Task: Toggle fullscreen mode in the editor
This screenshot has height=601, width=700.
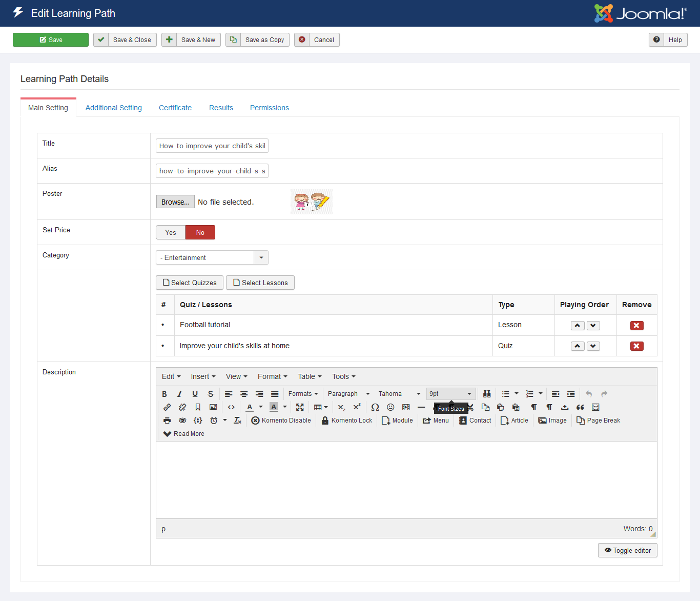Action: click(300, 407)
